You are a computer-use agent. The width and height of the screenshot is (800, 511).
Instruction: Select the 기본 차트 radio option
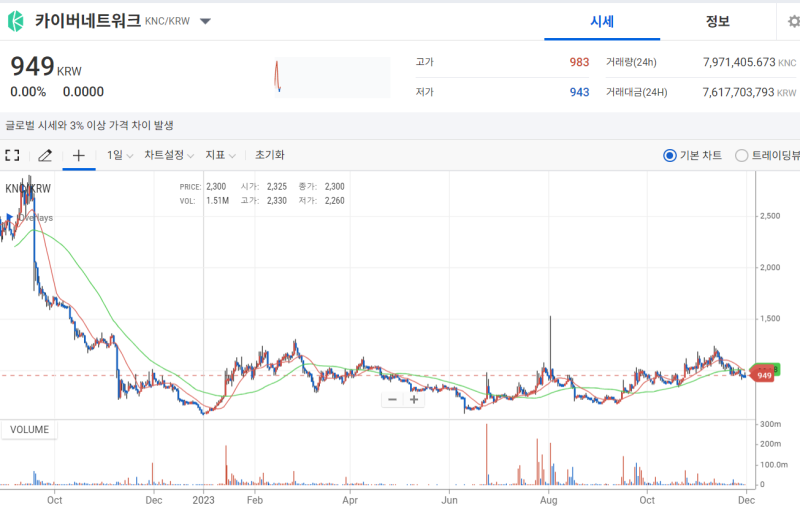[x=692, y=155]
